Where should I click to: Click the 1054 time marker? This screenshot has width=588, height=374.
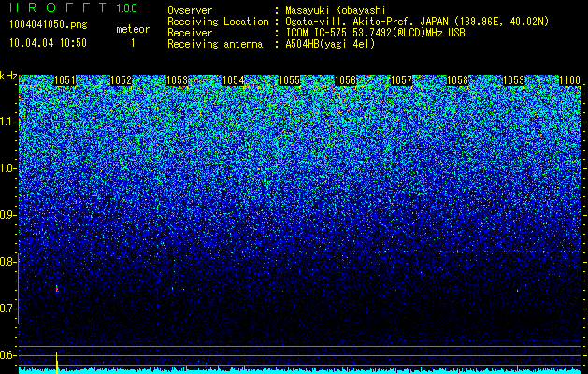tap(234, 80)
